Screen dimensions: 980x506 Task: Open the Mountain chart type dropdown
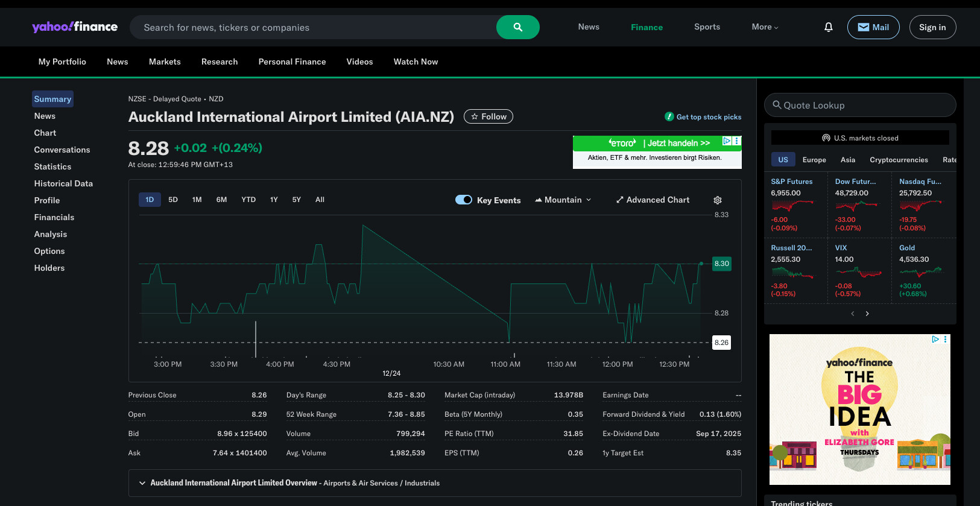563,200
